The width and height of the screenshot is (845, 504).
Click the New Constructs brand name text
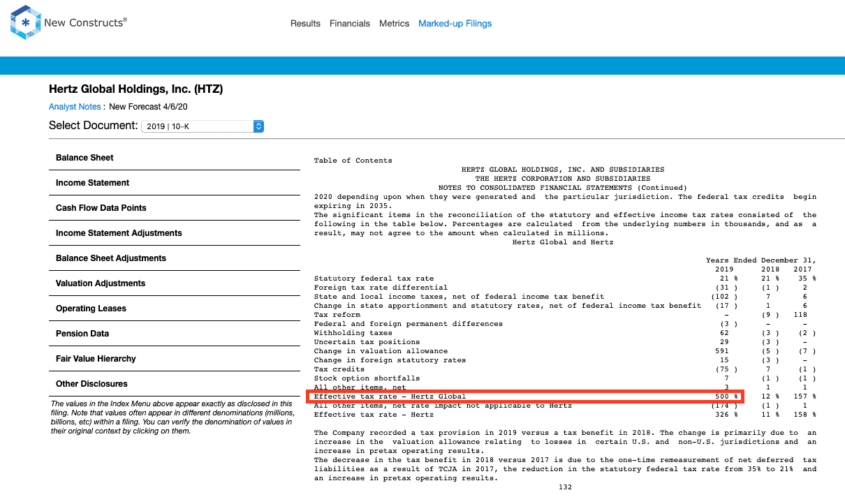[85, 22]
